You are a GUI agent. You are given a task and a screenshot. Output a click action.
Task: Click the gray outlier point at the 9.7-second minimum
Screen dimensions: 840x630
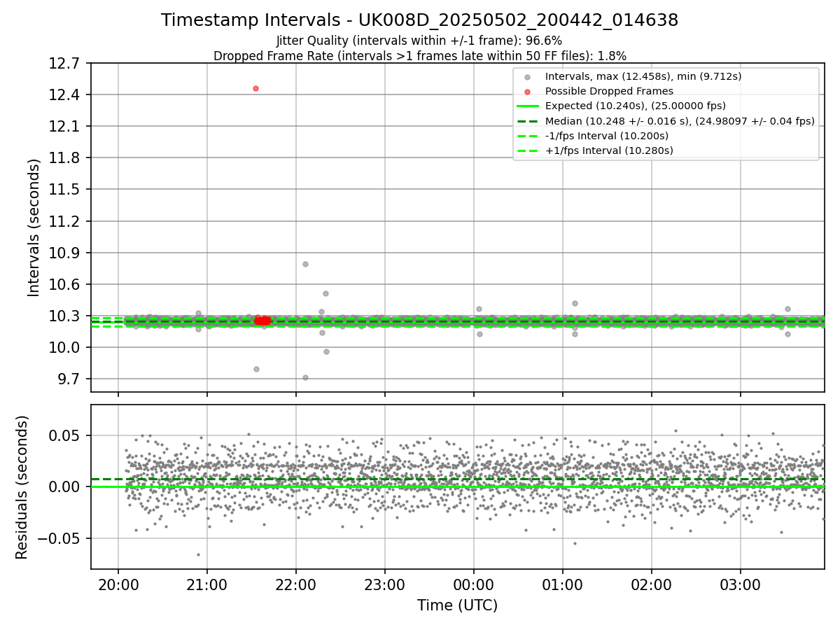(305, 377)
